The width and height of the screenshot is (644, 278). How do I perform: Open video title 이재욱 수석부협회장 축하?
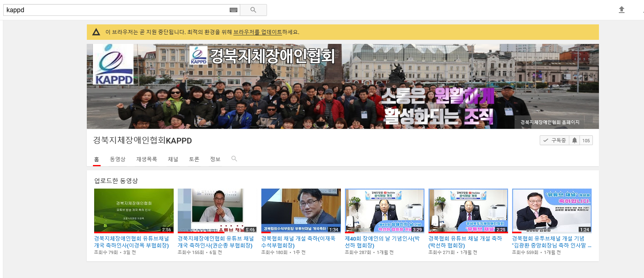pos(298,242)
